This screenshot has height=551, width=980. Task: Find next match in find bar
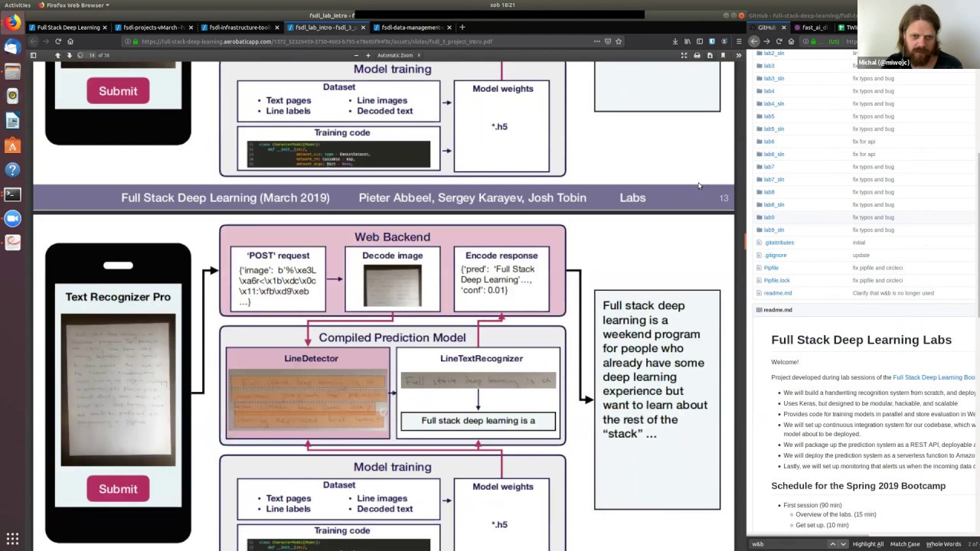pyautogui.click(x=843, y=544)
